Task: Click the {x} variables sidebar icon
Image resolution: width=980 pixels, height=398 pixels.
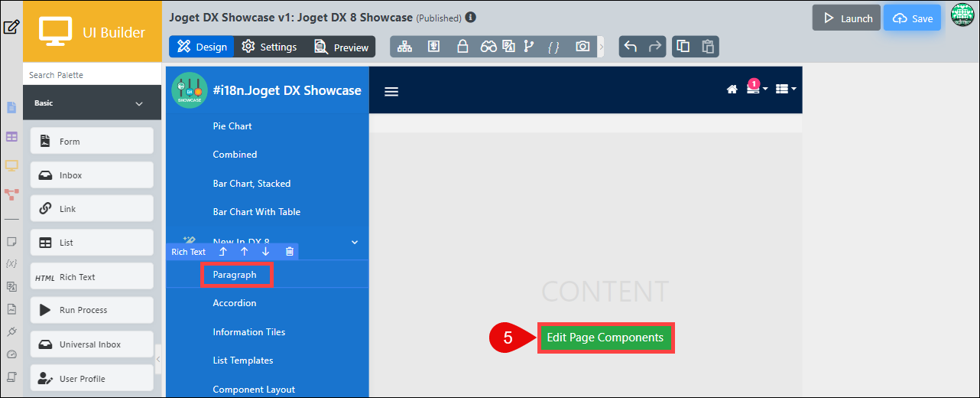Action: click(11, 263)
